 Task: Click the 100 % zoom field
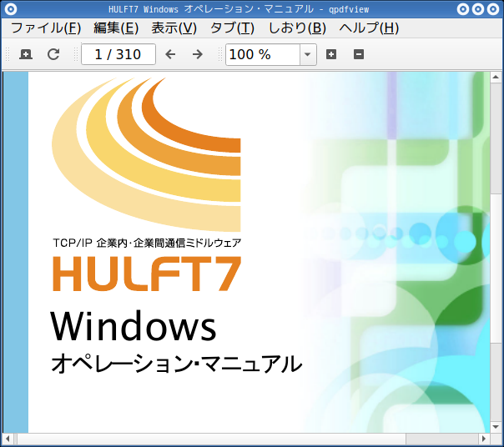263,55
